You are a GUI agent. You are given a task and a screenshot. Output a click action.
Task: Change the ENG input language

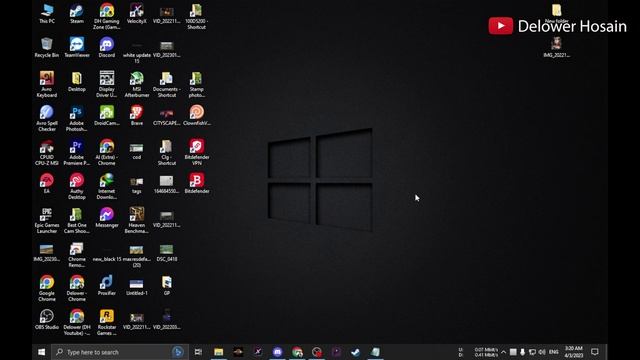554,352
